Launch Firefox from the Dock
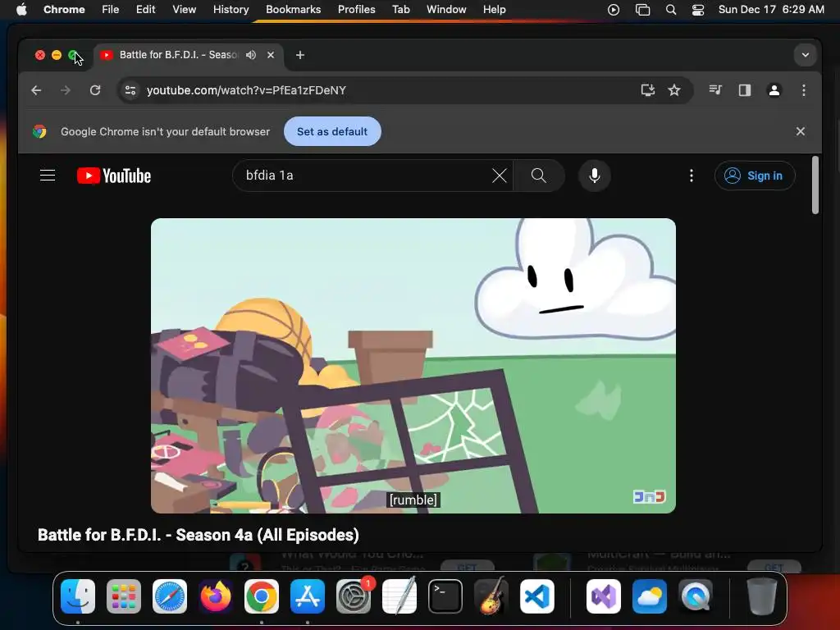This screenshot has width=840, height=630. [x=216, y=596]
